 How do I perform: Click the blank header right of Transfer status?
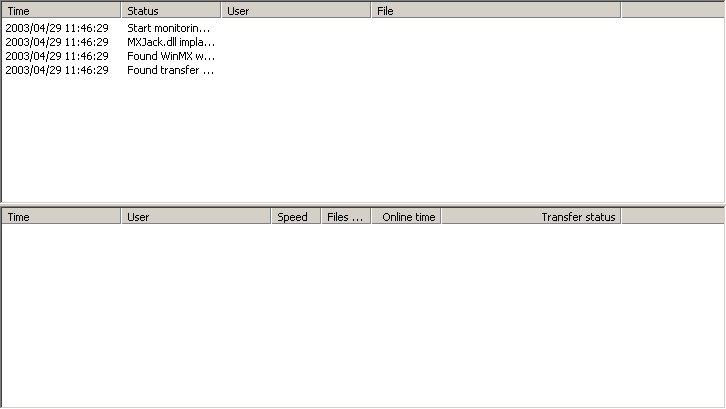672,216
